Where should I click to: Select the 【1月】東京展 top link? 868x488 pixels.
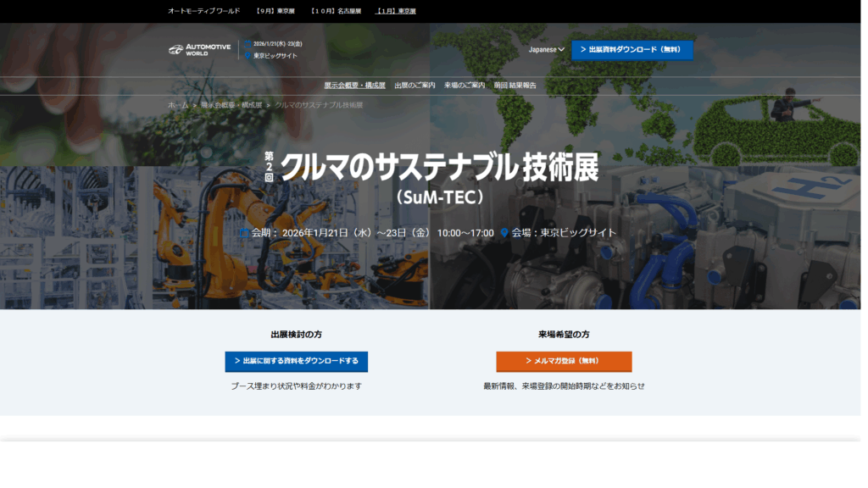396,11
